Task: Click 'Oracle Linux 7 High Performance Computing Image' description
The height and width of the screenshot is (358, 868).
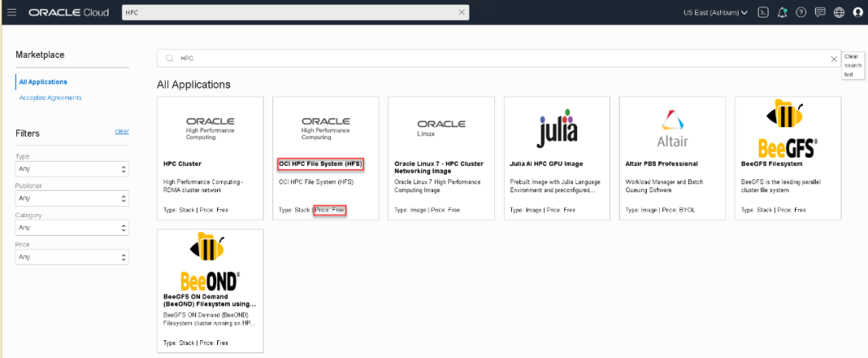Action: [x=437, y=186]
